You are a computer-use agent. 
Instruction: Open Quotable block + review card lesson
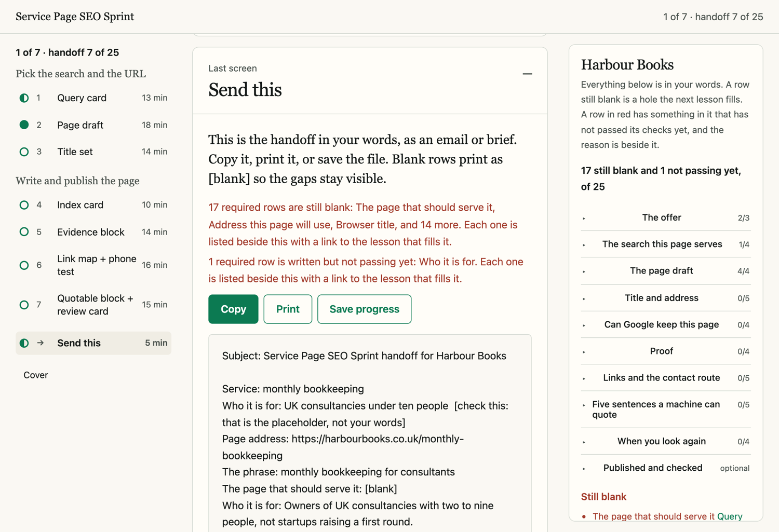93,305
